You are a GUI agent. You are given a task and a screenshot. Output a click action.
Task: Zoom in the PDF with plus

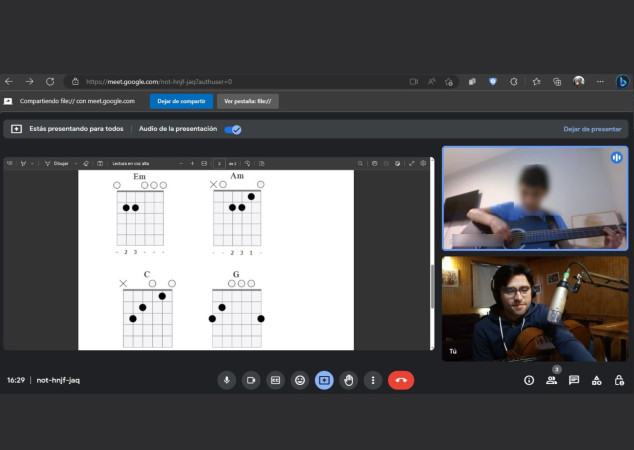pyautogui.click(x=192, y=163)
